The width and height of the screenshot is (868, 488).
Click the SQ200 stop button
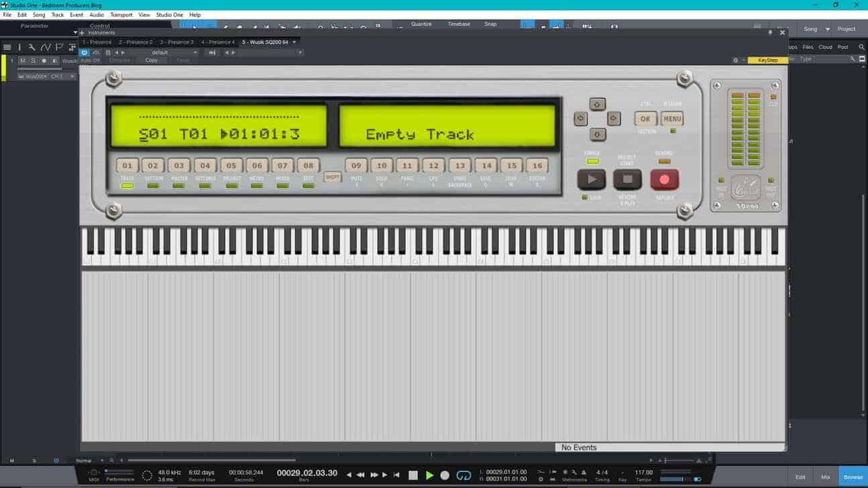628,180
